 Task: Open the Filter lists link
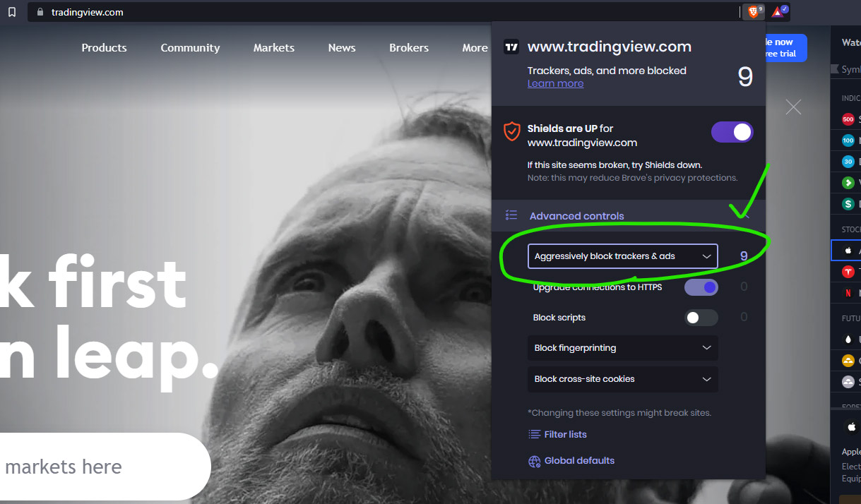pyautogui.click(x=566, y=434)
